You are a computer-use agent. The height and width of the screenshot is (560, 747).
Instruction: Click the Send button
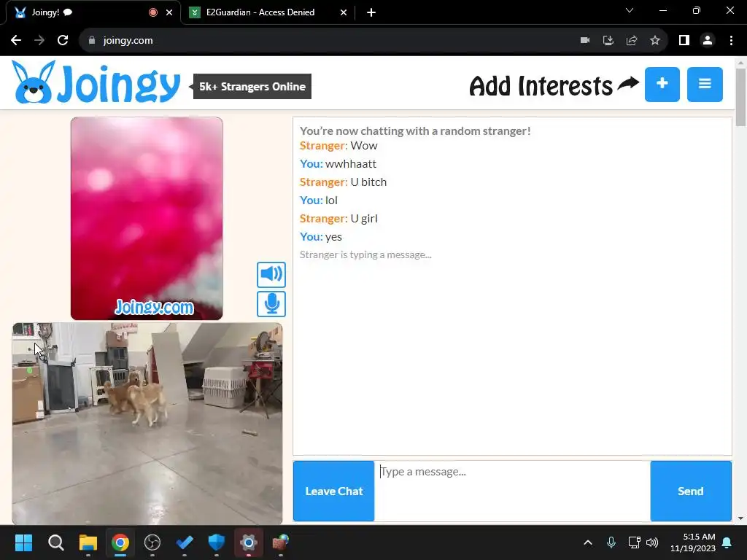tap(690, 491)
